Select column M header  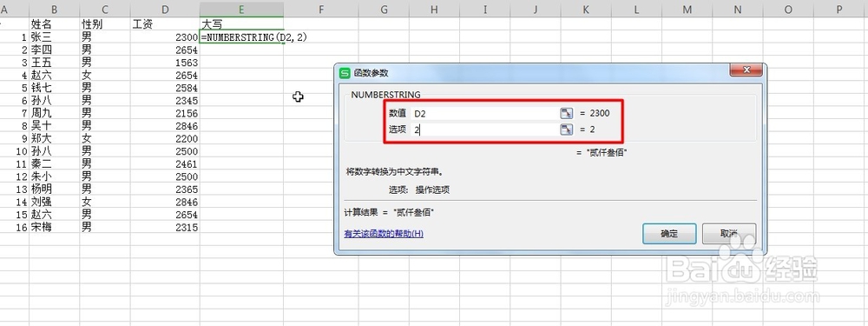point(687,9)
